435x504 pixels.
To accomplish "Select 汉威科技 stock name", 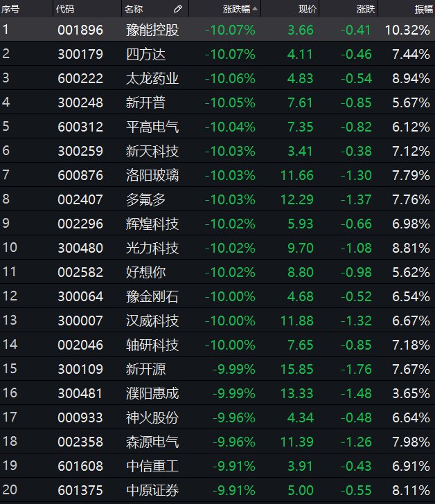I will (x=152, y=321).
